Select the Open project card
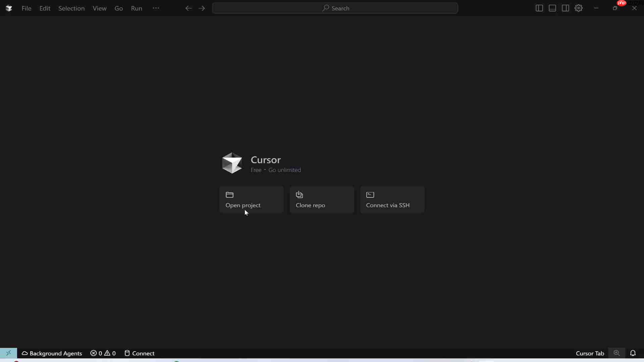Image resolution: width=644 pixels, height=362 pixels. (251, 200)
